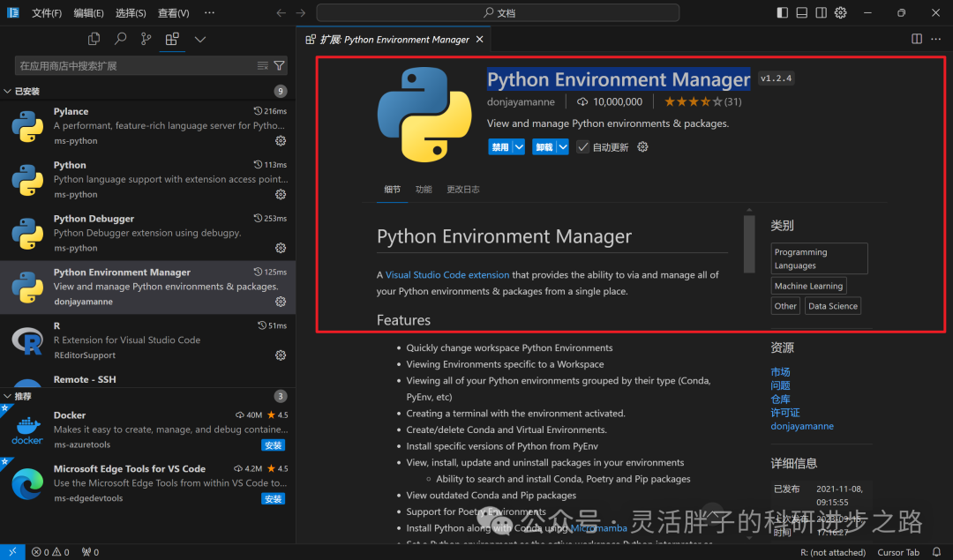The width and height of the screenshot is (953, 560).
Task: Open editor more actions ellipsis
Action: [x=936, y=39]
